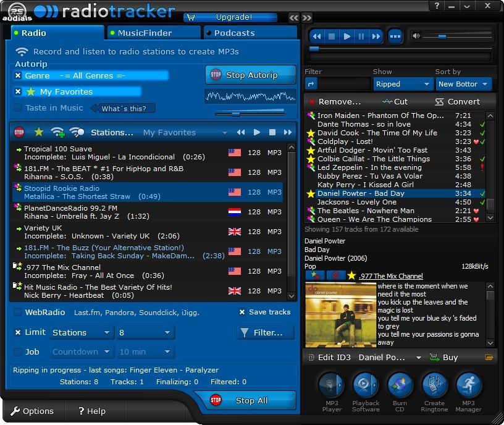
Task: Click the Convert button
Action: [x=458, y=101]
